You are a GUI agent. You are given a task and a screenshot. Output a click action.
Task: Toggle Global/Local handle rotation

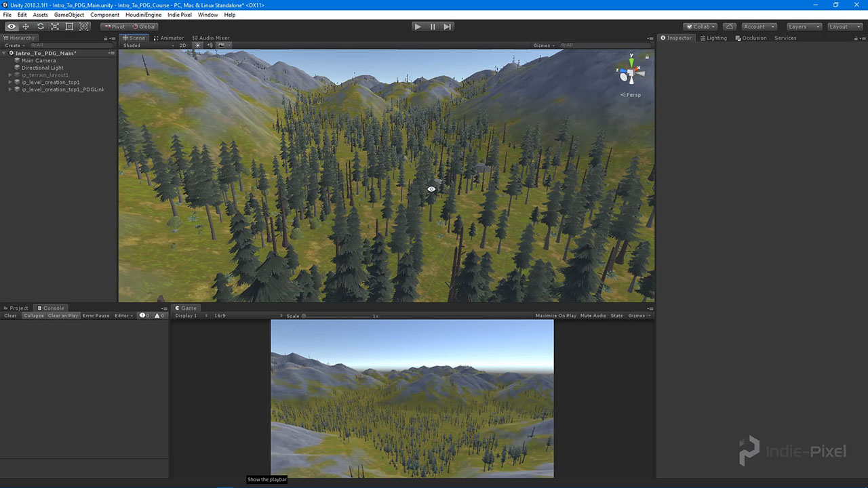(x=144, y=26)
